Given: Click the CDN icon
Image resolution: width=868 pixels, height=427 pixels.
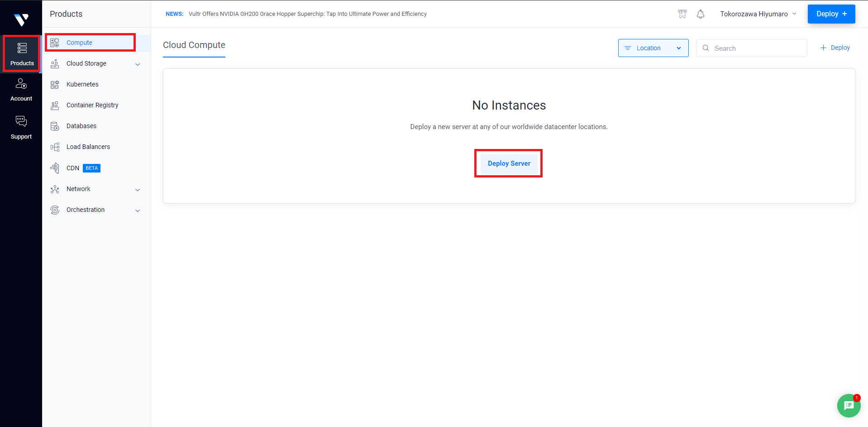Looking at the screenshot, I should pyautogui.click(x=55, y=168).
